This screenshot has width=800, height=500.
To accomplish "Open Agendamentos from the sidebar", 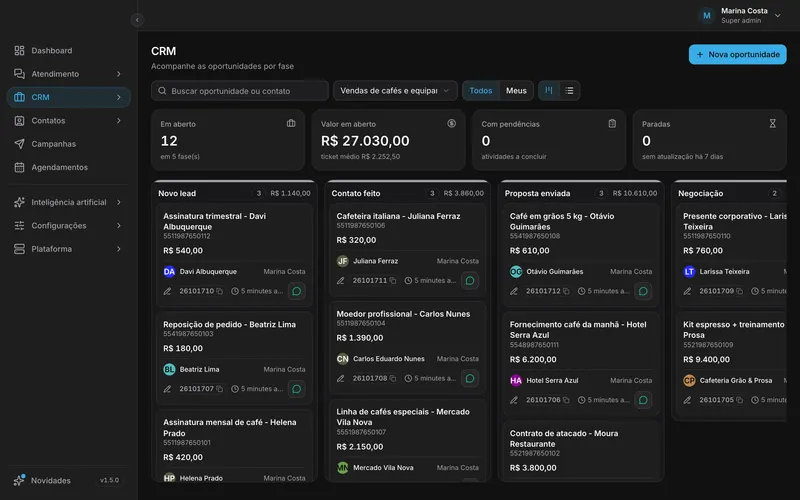I will [69, 167].
